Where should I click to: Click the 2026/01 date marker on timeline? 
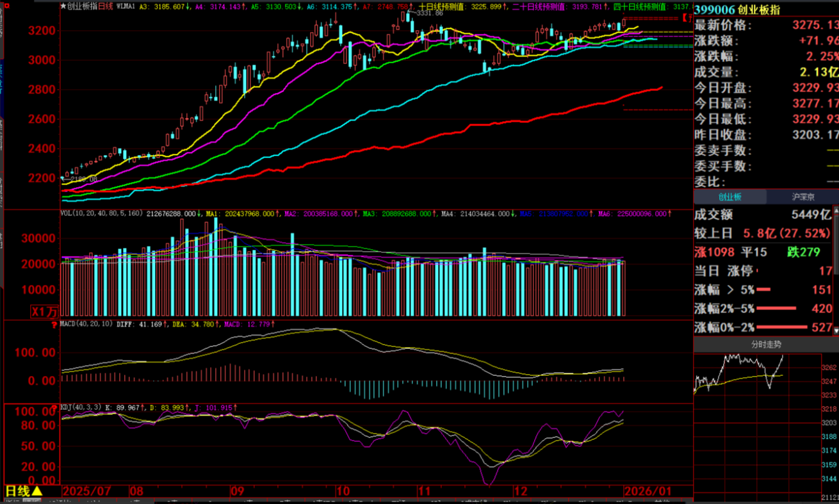[648, 491]
